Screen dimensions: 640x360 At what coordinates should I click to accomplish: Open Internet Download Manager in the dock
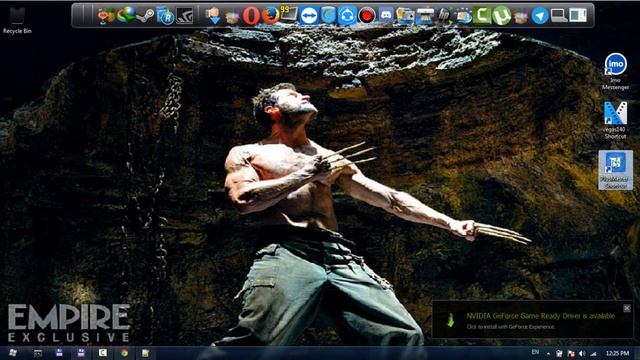pos(126,16)
